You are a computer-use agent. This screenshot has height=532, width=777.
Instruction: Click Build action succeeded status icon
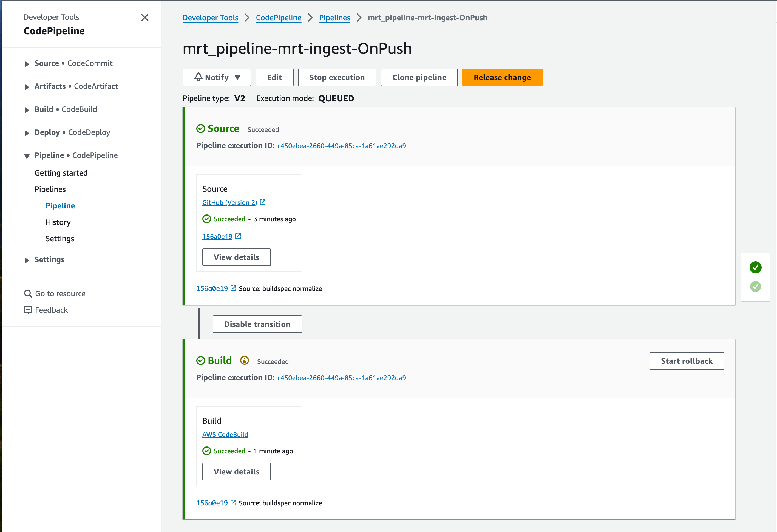pos(207,451)
